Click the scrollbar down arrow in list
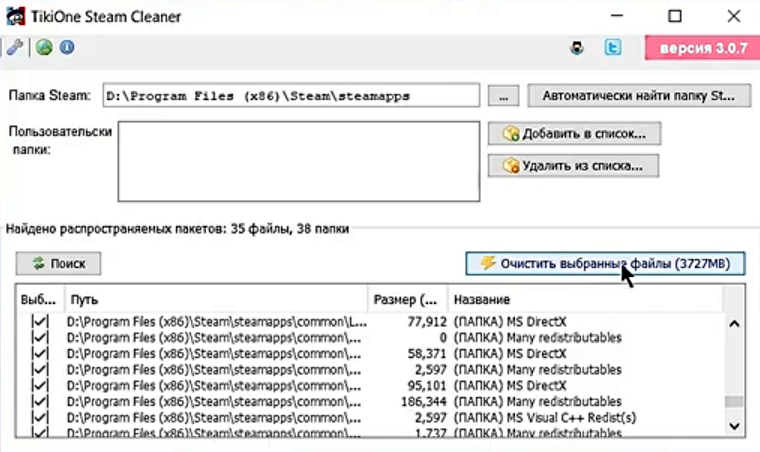 pos(734,426)
